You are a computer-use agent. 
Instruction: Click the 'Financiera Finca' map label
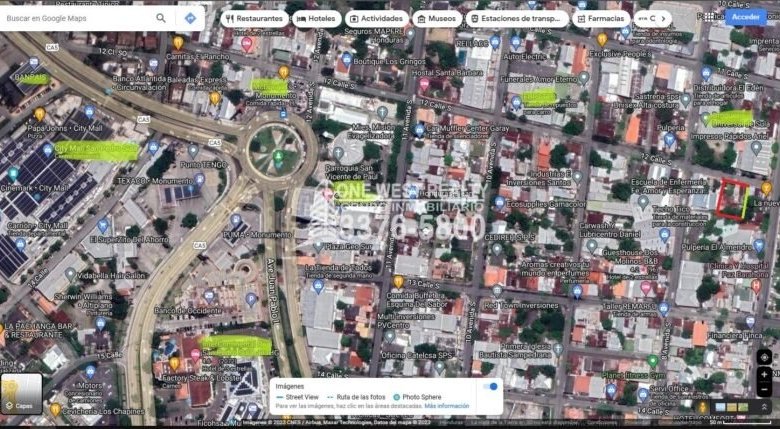click(x=734, y=335)
